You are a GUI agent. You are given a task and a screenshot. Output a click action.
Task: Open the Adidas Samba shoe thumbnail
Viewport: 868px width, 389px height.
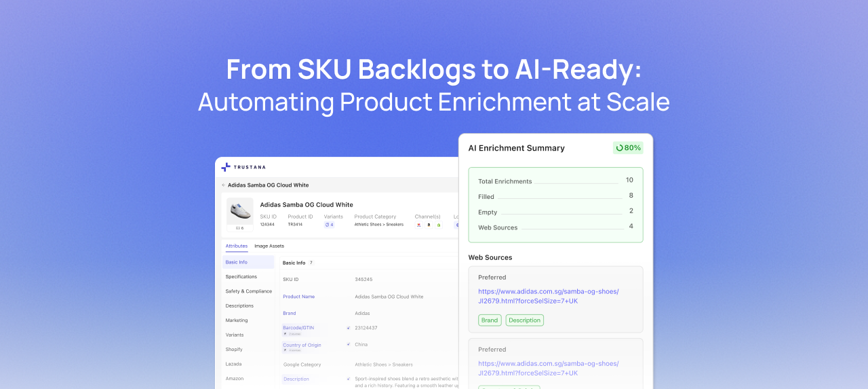[x=240, y=211]
